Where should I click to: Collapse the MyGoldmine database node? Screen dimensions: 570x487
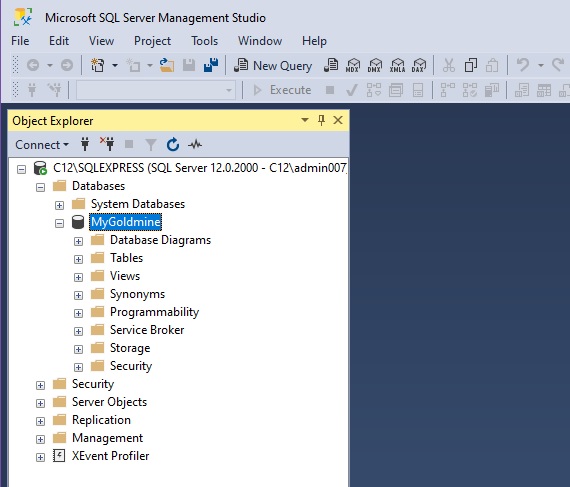[x=59, y=223]
